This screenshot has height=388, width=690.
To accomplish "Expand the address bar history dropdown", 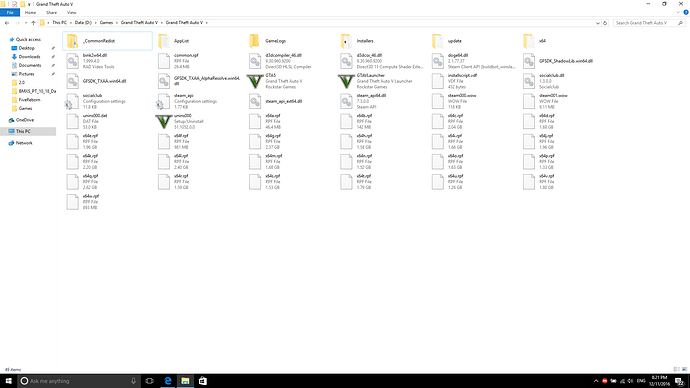I will [598, 23].
